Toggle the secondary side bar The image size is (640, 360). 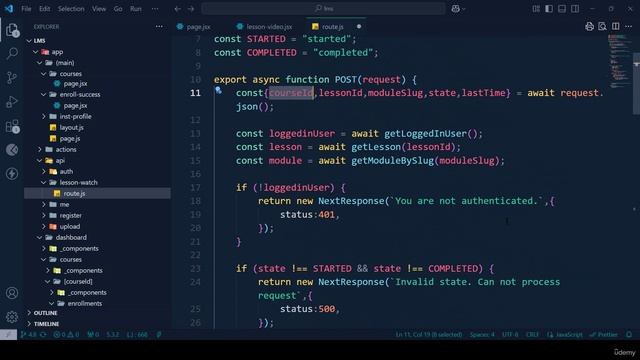click(575, 9)
